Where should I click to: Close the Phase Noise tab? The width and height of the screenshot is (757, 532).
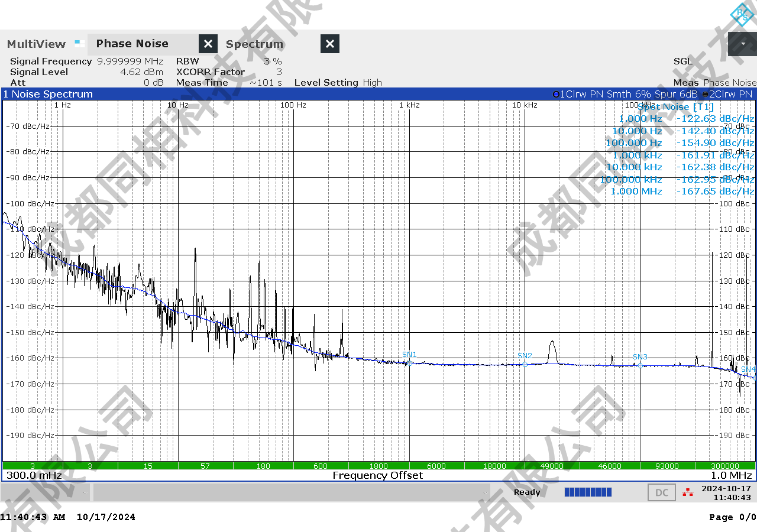coord(208,44)
